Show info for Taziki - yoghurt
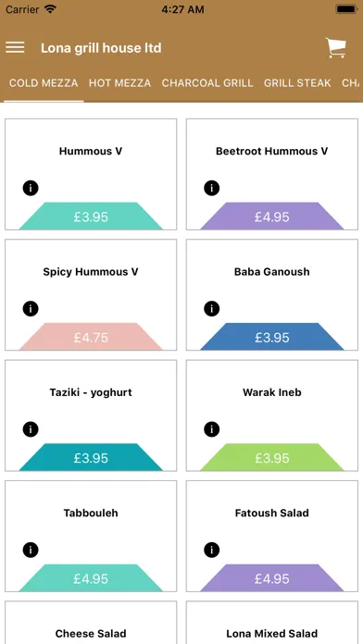Viewport: 363px width, 644px height. [x=31, y=429]
